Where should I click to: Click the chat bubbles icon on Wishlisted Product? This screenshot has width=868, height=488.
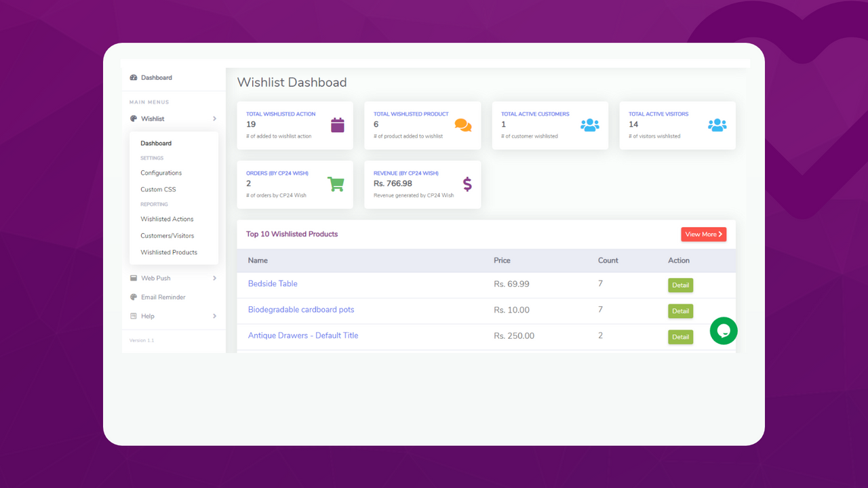pos(463,125)
